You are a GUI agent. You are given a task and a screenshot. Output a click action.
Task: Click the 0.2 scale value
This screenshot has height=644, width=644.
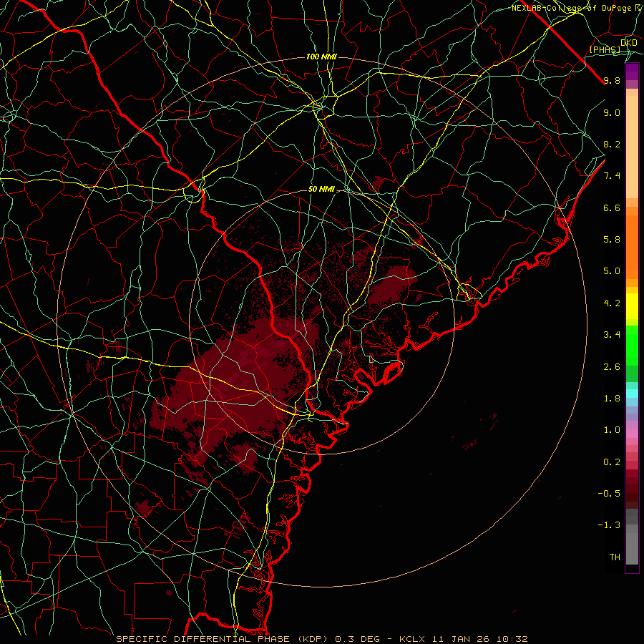pyautogui.click(x=612, y=462)
